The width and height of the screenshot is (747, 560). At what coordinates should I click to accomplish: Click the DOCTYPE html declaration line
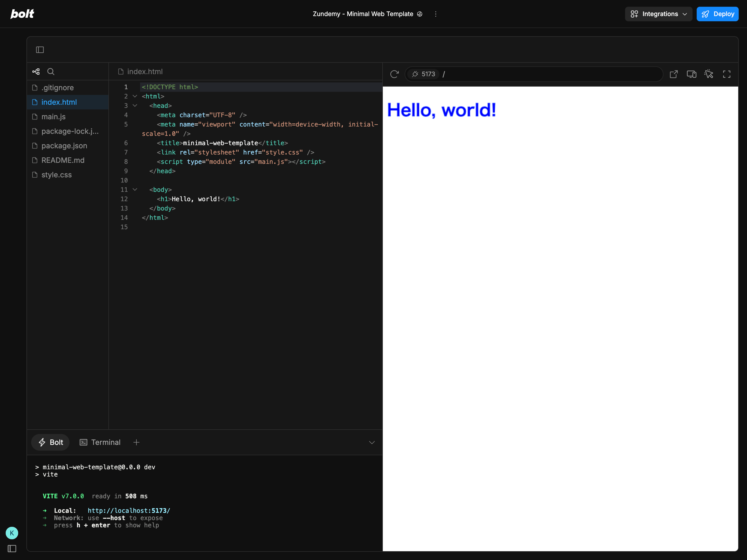coord(170,87)
